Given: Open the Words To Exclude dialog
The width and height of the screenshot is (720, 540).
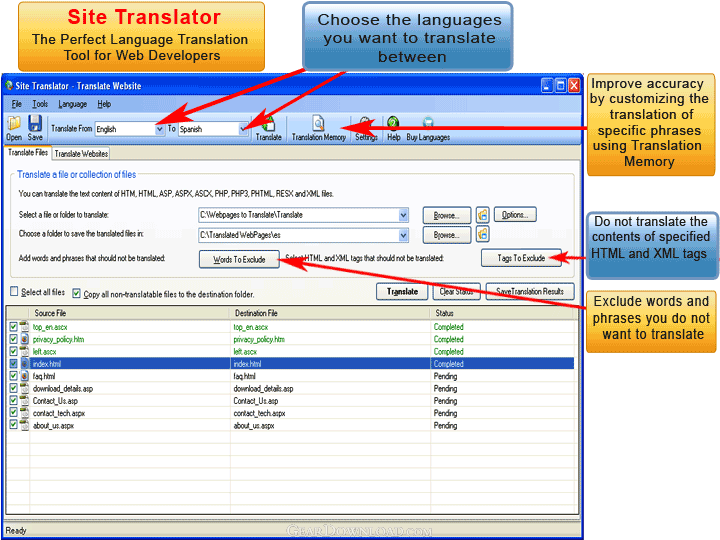Looking at the screenshot, I should (239, 259).
